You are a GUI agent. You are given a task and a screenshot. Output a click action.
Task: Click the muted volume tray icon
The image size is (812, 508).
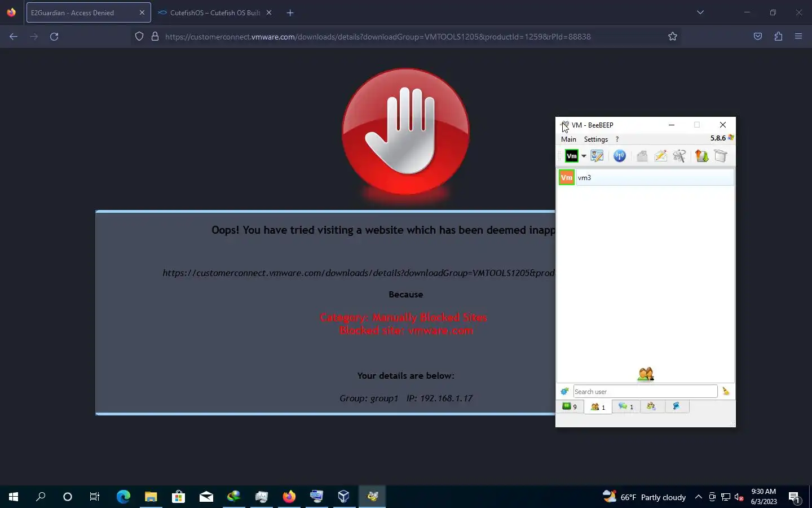pyautogui.click(x=739, y=497)
